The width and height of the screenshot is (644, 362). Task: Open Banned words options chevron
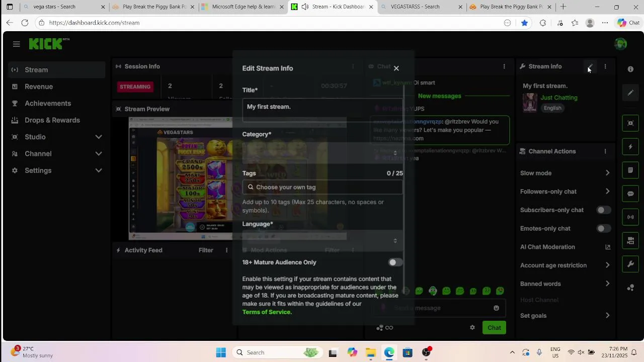coord(607,284)
